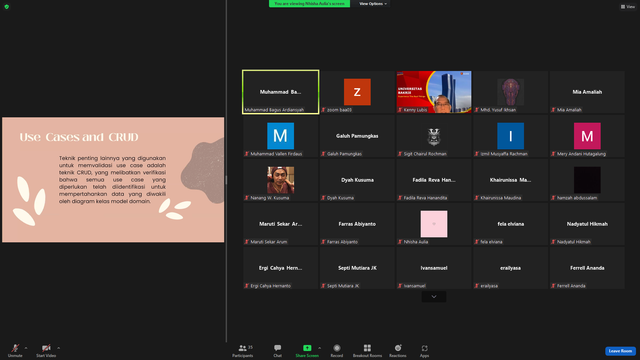640x360 pixels.
Task: Select fela elviana participant tile
Action: [x=511, y=224]
